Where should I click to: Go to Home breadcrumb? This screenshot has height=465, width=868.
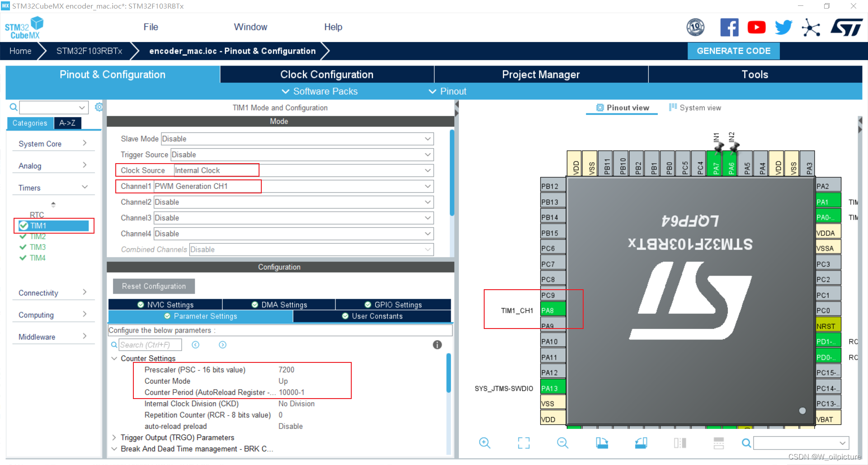coord(20,51)
